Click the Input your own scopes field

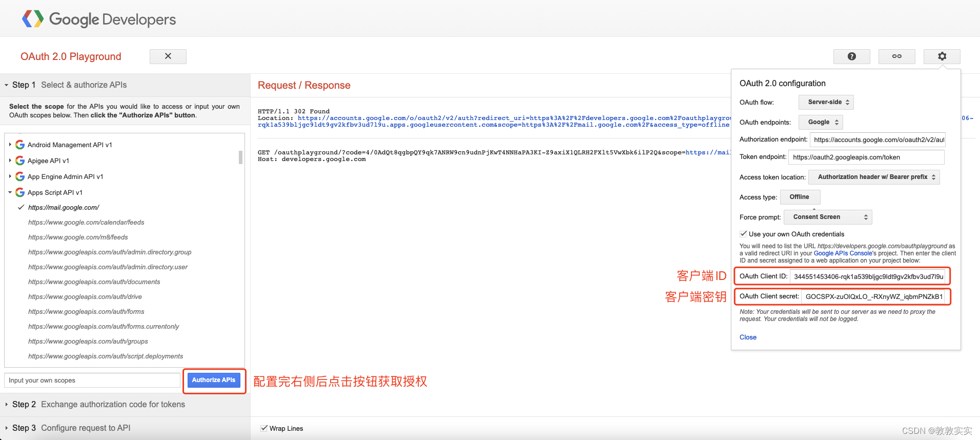(92, 381)
